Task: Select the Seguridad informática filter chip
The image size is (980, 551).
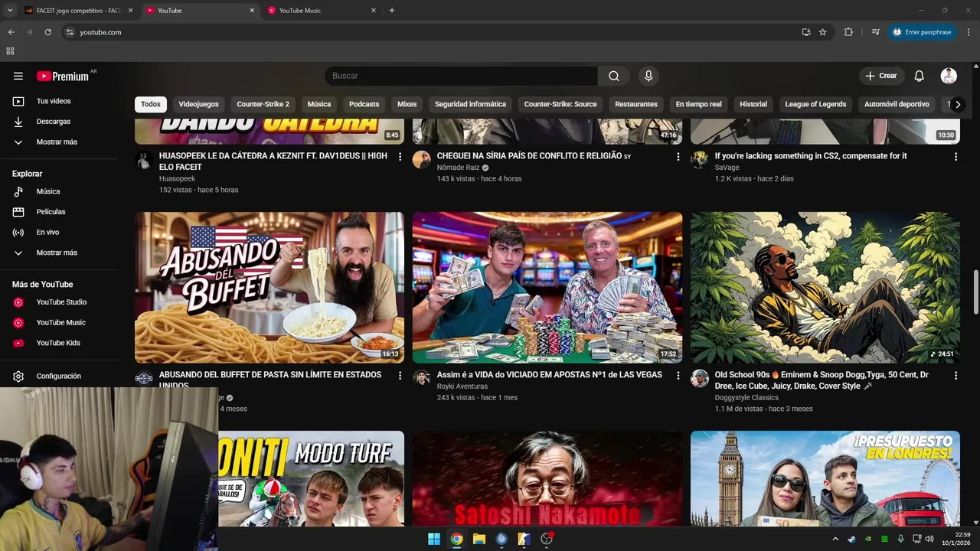Action: (470, 104)
